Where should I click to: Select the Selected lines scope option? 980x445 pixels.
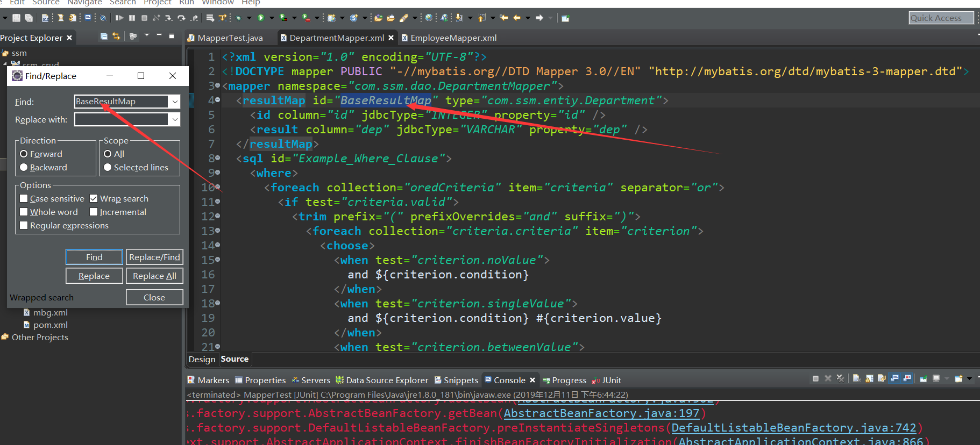pos(108,167)
